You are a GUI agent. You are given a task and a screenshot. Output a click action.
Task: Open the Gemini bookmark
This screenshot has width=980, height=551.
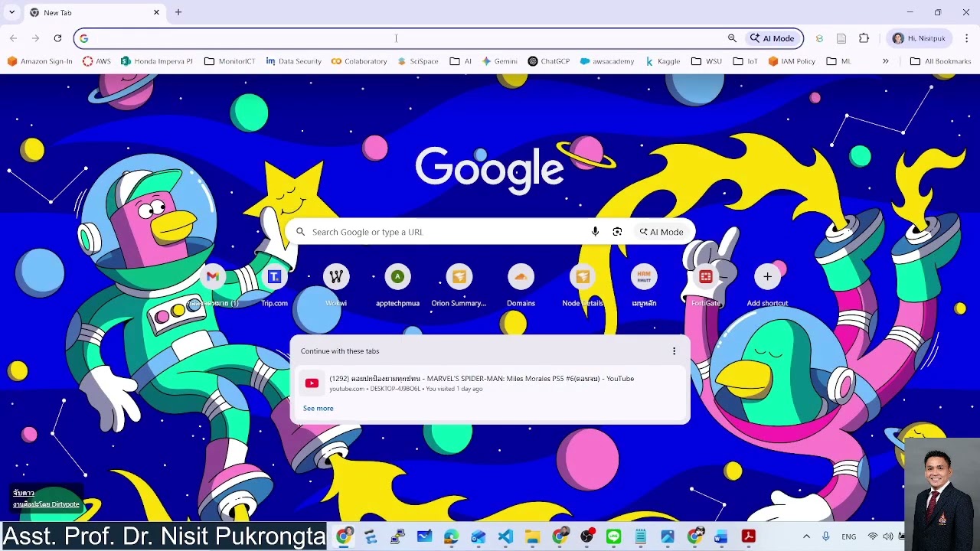[x=499, y=61]
